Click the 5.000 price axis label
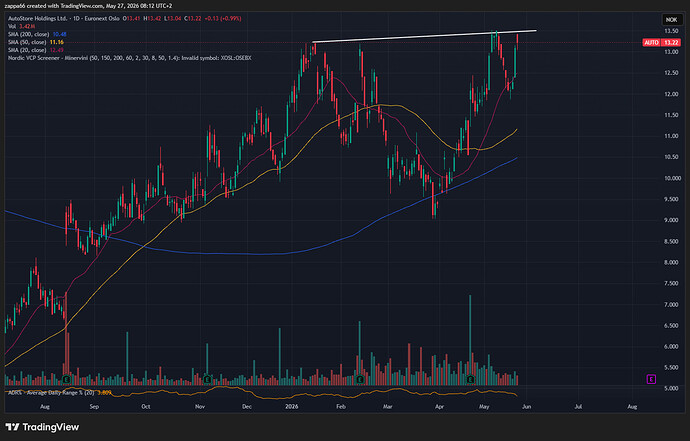The image size is (690, 441). click(671, 389)
